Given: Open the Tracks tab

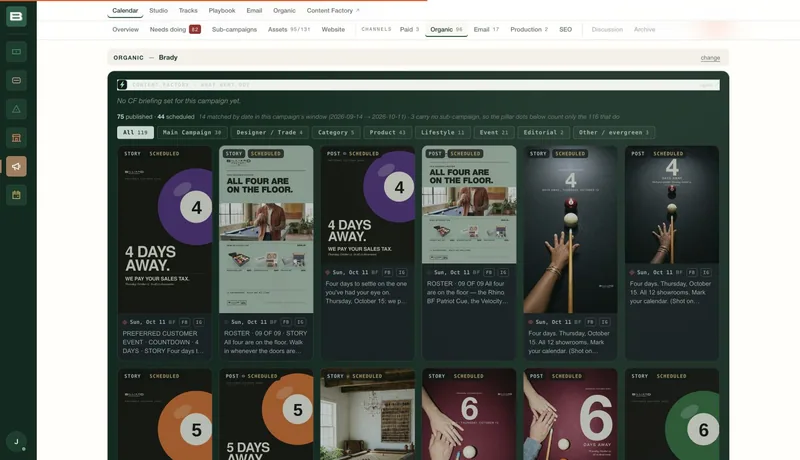Looking at the screenshot, I should tap(188, 10).
